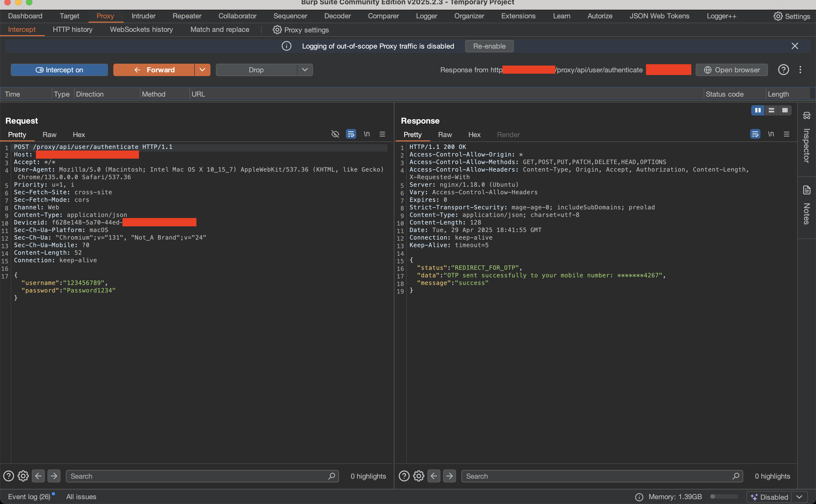Click the AI Disabled status button
816x504 pixels.
769,497
